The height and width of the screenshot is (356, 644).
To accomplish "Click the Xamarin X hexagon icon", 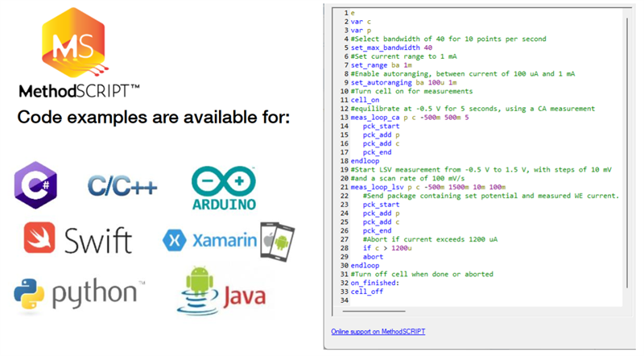I will pos(175,241).
